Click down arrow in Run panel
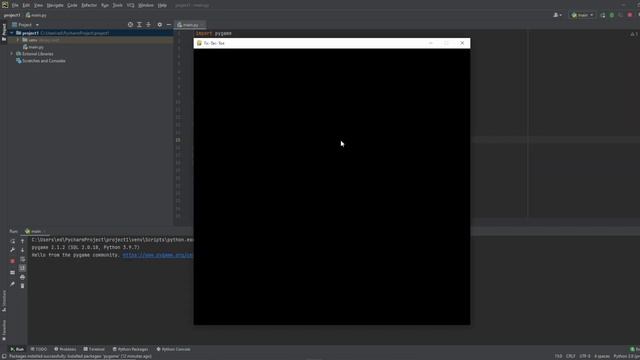The width and height of the screenshot is (640, 360). (x=22, y=250)
